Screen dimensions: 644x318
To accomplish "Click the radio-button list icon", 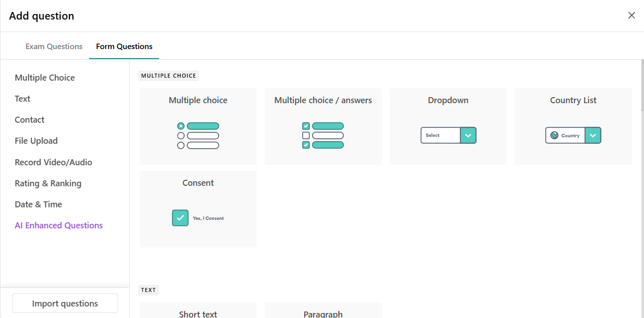I will click(x=198, y=136).
